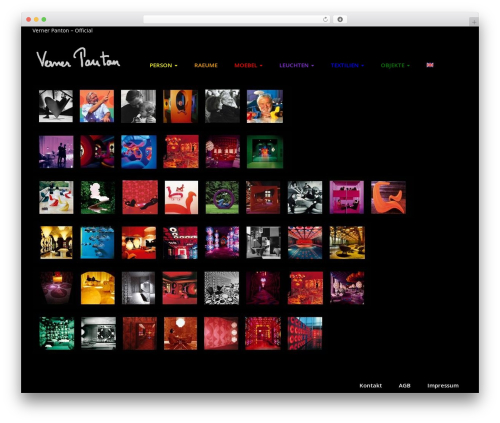500x423 pixels.
Task: Open red ceiling over blue carpet thumbnail
Action: pyautogui.click(x=305, y=243)
